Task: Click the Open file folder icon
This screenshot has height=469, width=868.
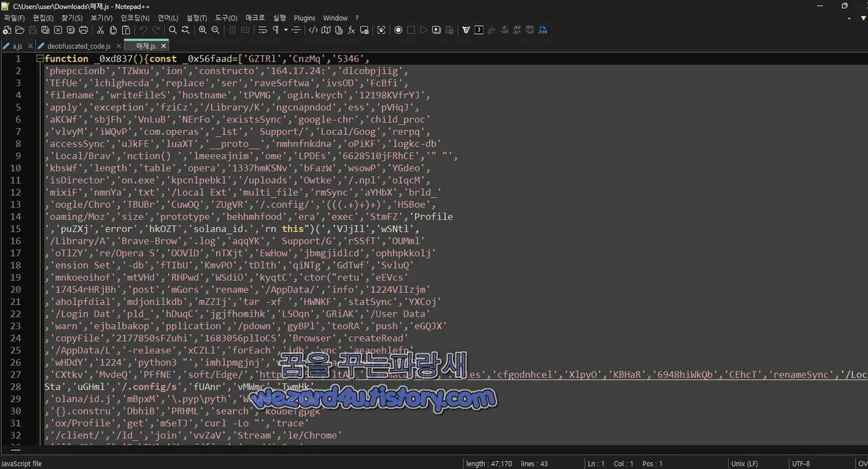Action: (x=20, y=30)
